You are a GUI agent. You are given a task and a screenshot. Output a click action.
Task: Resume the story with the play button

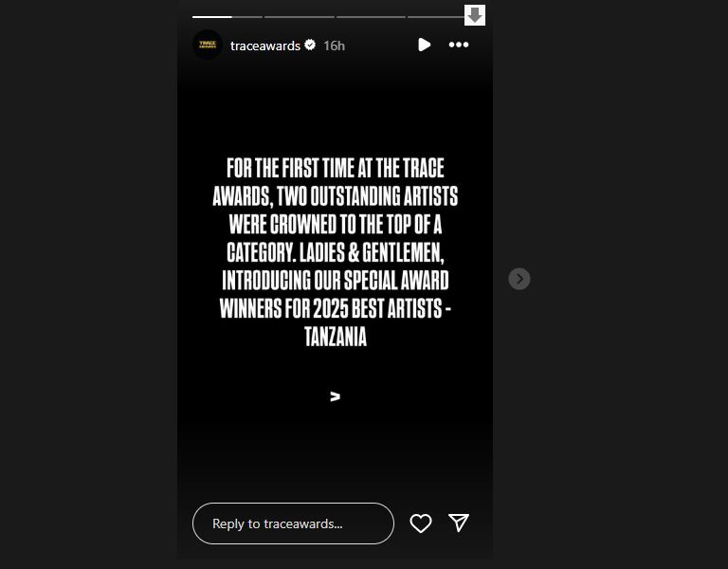(x=424, y=45)
